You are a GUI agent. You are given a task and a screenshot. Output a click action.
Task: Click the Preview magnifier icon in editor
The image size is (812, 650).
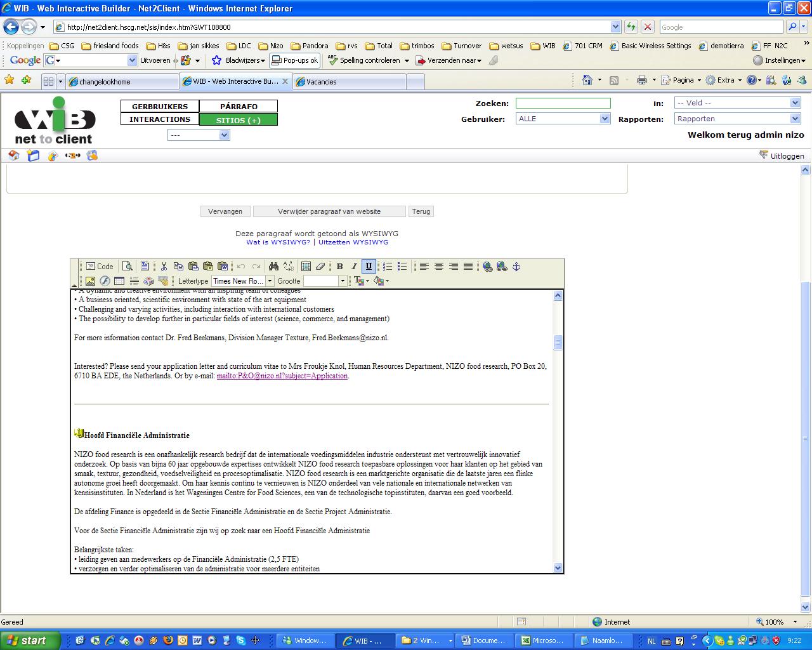point(128,267)
